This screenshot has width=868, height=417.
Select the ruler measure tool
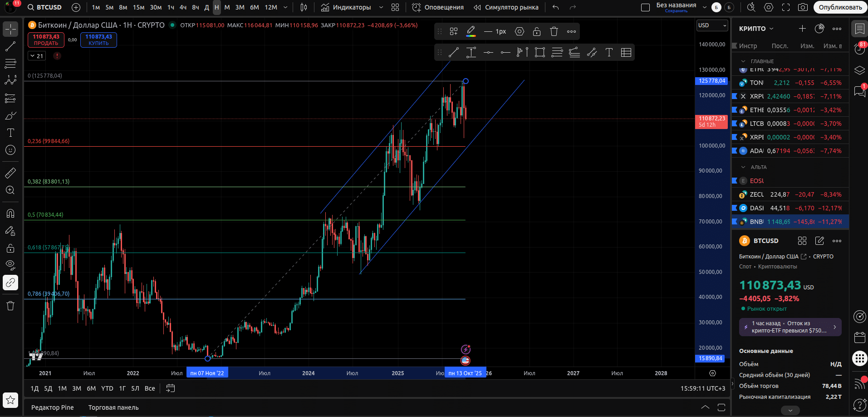10,173
